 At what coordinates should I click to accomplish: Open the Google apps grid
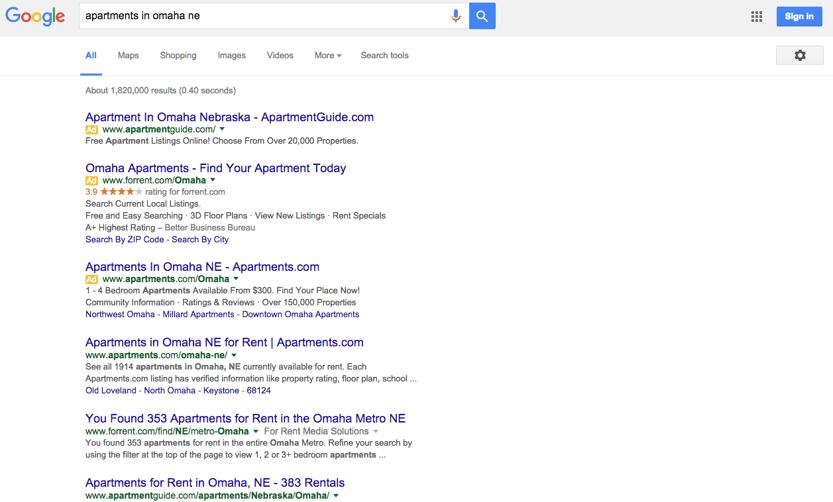756,16
